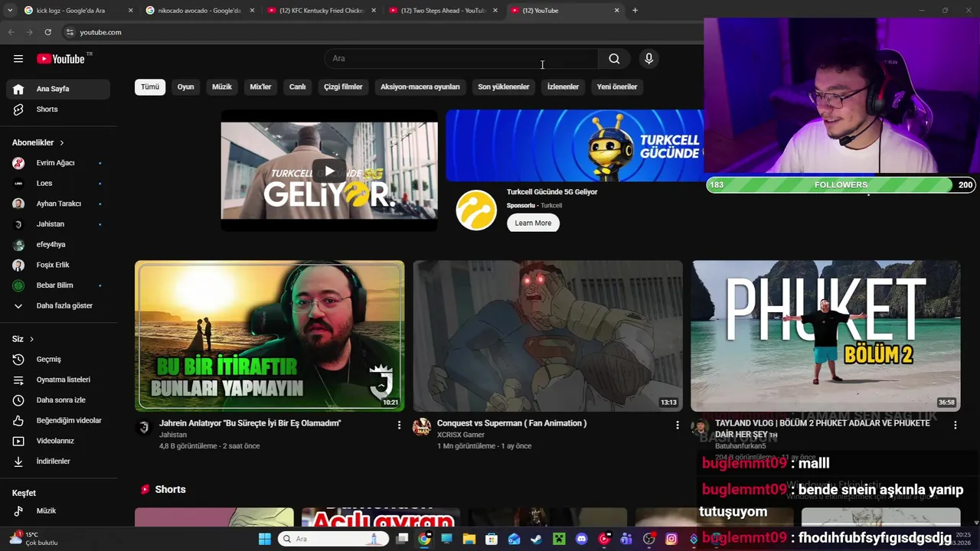The image size is (980, 551).
Task: Open site info icon in address bar
Action: [70, 32]
